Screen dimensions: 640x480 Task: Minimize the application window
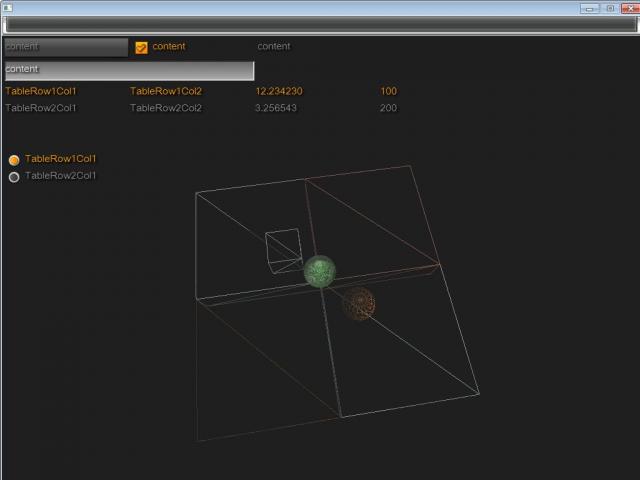(590, 8)
